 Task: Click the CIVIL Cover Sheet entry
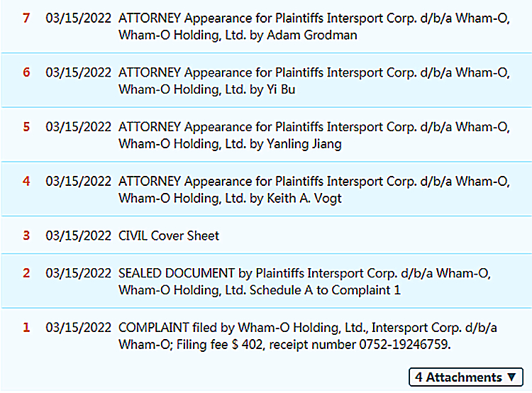169,236
